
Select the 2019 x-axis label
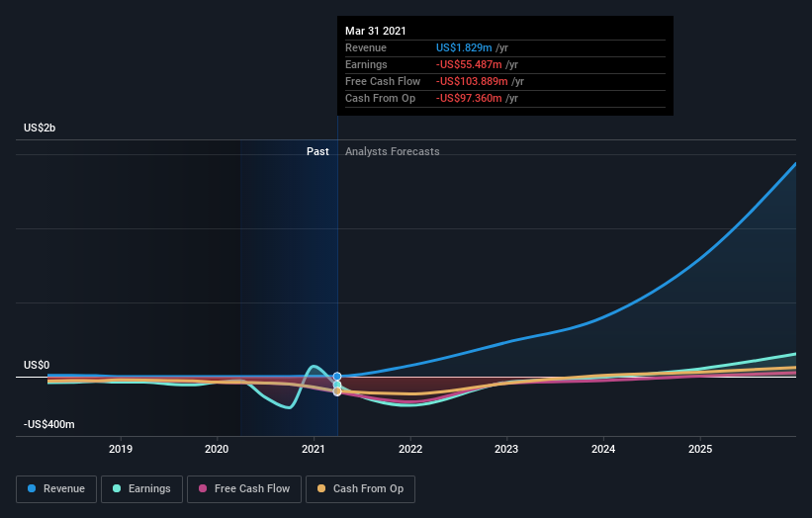121,449
